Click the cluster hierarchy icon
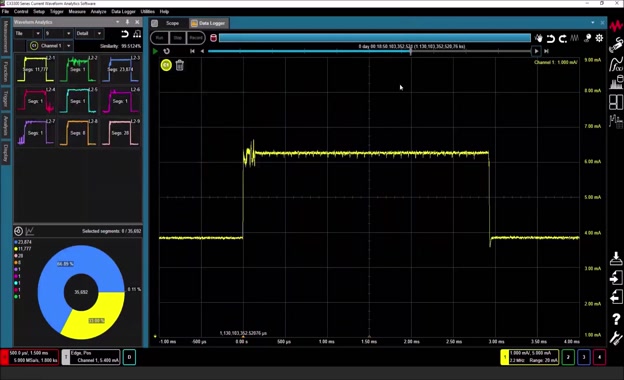The image size is (624, 380). tap(137, 34)
